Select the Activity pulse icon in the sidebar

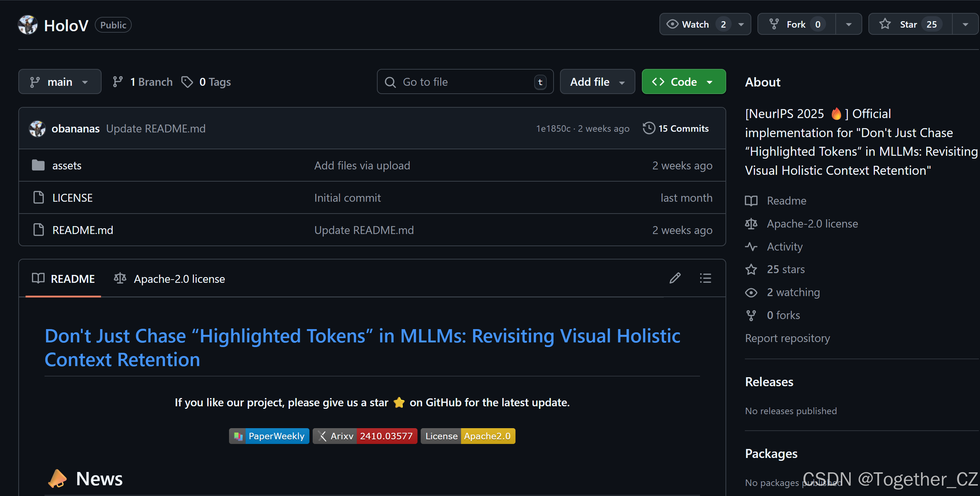coord(751,247)
